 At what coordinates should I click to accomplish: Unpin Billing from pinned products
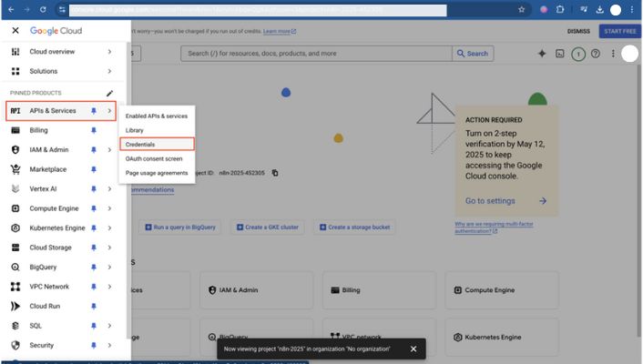click(x=94, y=130)
